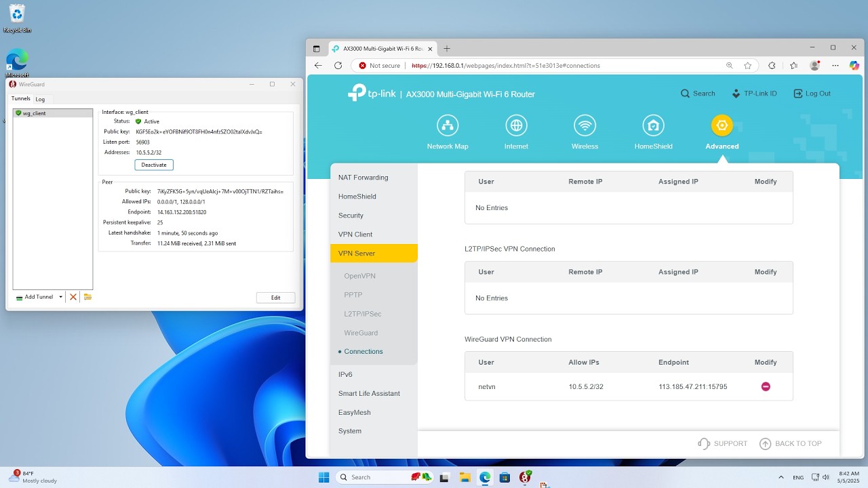Refresh the router page

click(338, 66)
